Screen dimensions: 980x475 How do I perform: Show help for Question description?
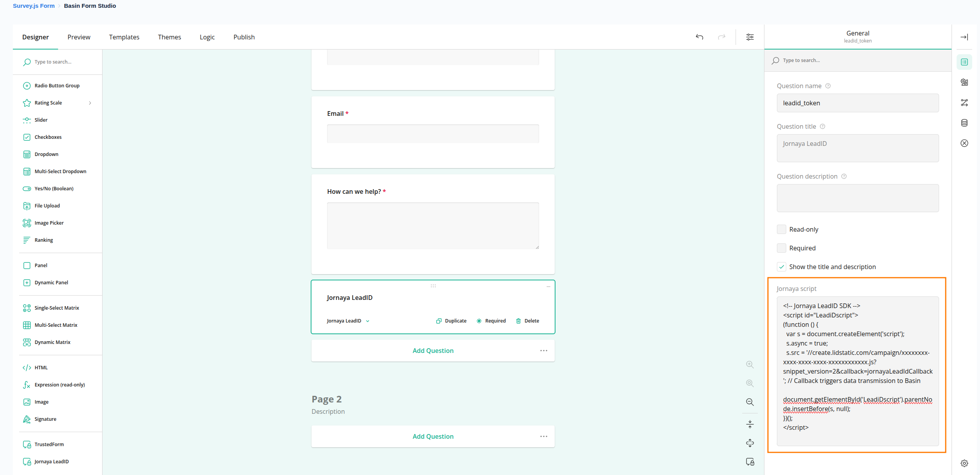(844, 176)
